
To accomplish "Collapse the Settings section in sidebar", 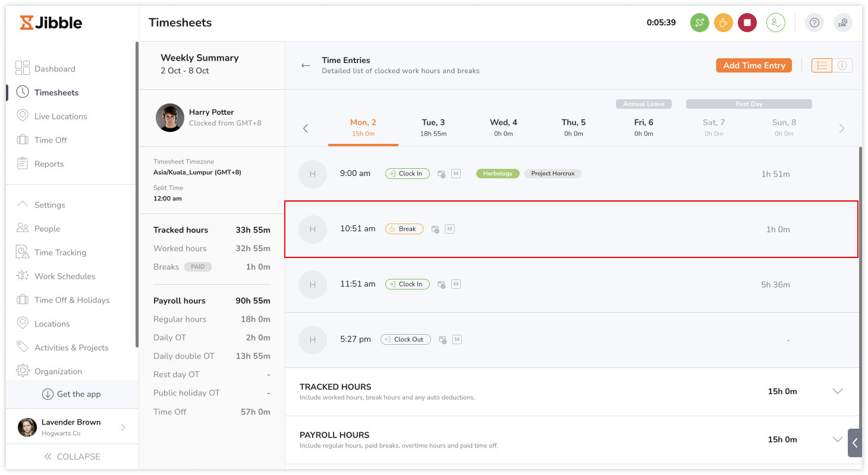I will 23,205.
